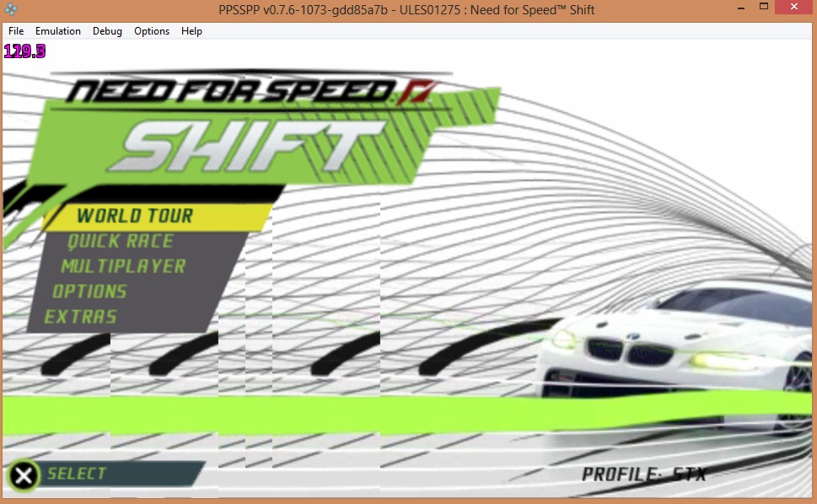
Task: Pick the Extras menu entry
Action: tap(80, 317)
